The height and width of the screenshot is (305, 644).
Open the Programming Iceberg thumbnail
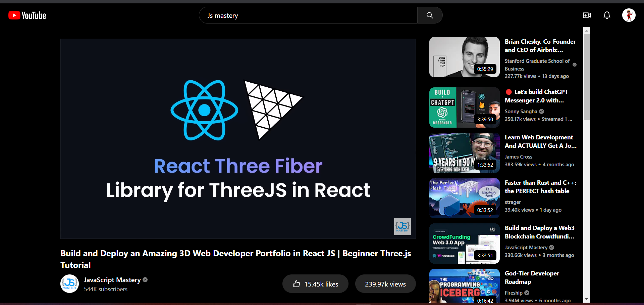click(465, 286)
